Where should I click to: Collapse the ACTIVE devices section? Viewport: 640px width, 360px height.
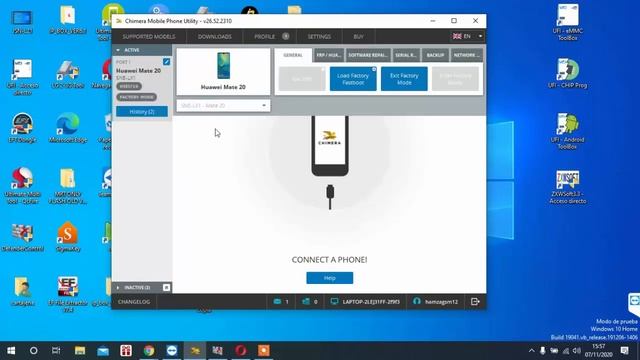(x=118, y=50)
